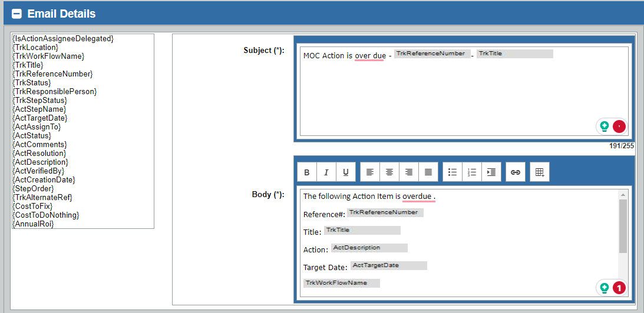
Task: Select {IsActionAssigneeDelegated} placeholder
Action: [63, 39]
